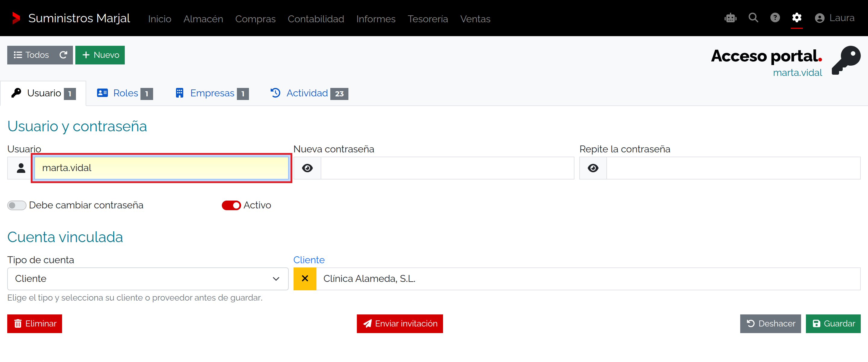Show the Nueva contraseña password with eye icon
868x362 pixels.
click(x=307, y=168)
